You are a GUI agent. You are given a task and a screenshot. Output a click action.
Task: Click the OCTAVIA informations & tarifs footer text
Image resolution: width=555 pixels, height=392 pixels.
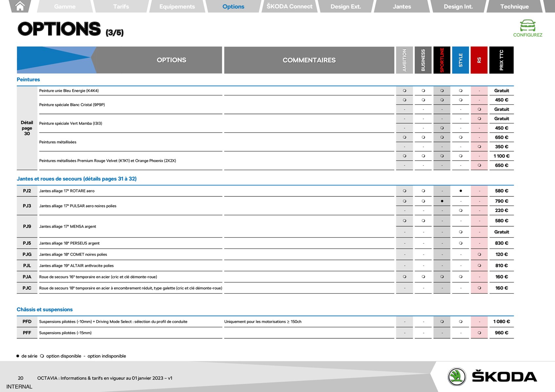(105, 378)
